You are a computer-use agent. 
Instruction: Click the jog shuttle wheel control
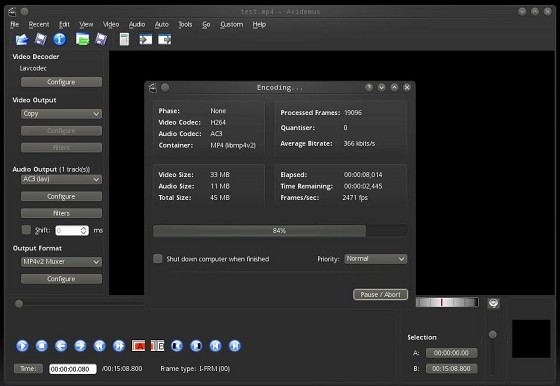tap(447, 302)
